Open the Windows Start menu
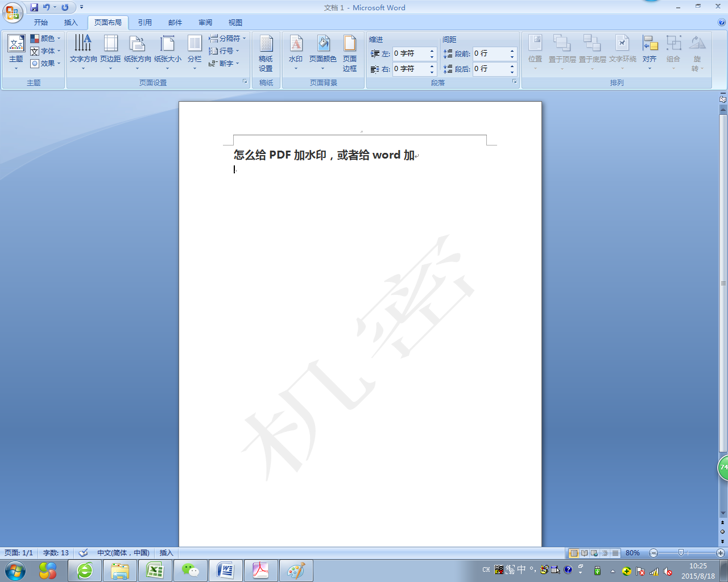The height and width of the screenshot is (582, 728). pyautogui.click(x=15, y=570)
